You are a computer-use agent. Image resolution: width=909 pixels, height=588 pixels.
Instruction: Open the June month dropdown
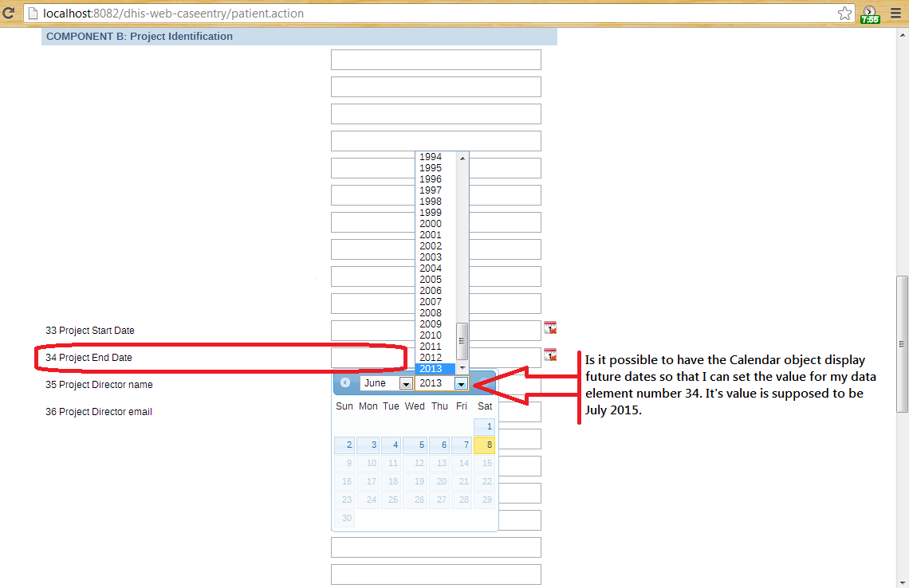(x=386, y=383)
